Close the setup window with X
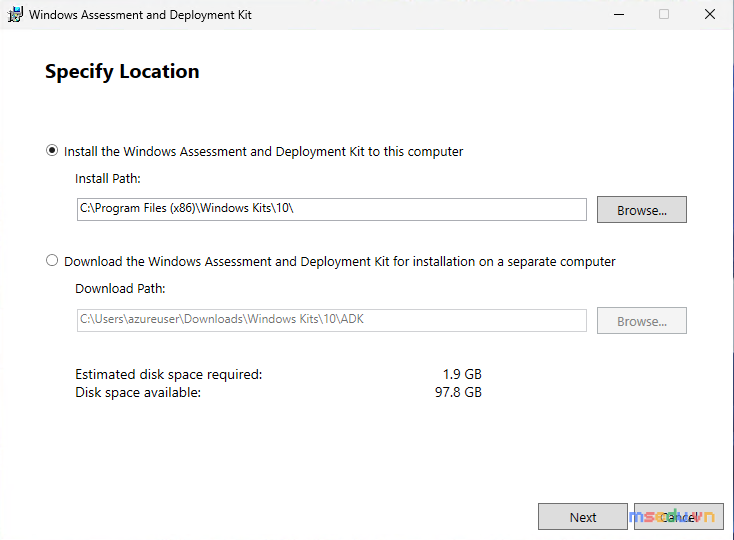This screenshot has height=540, width=734. tap(710, 15)
